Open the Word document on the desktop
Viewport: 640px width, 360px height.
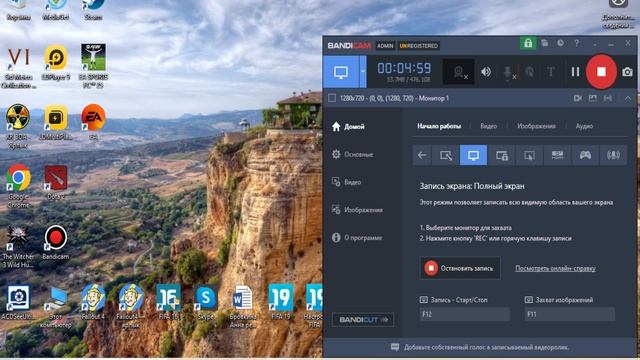click(242, 306)
